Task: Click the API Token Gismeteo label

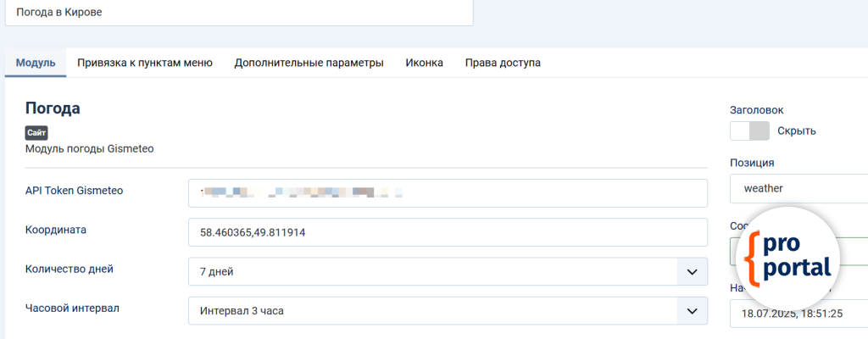Action: [75, 191]
